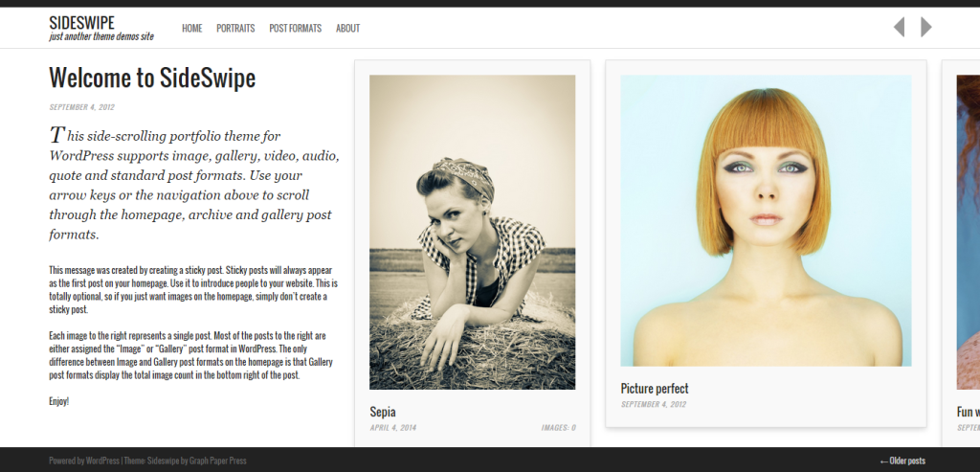Go to Post Formats page
980x472 pixels.
click(x=295, y=28)
